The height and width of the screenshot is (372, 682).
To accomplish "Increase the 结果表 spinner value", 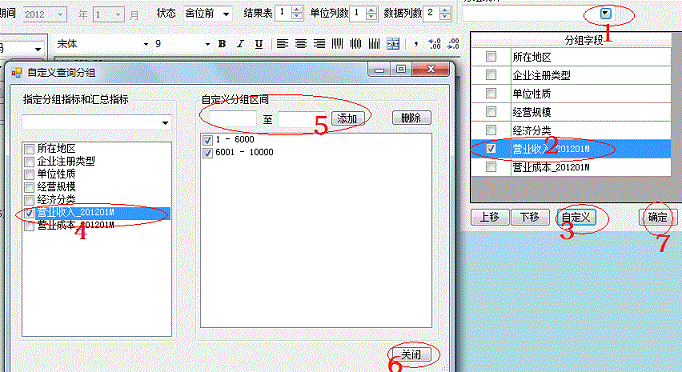I will (x=297, y=10).
